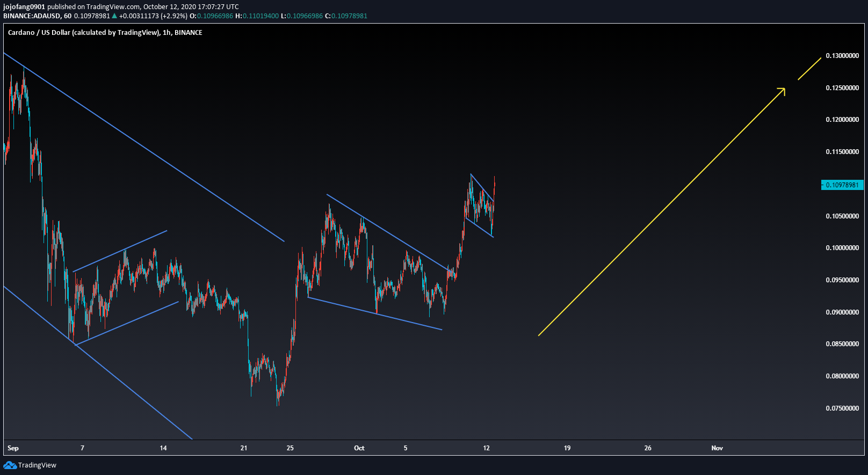Click the Cardano / US Dollar chart title
This screenshot has width=868, height=475.
click(x=105, y=33)
